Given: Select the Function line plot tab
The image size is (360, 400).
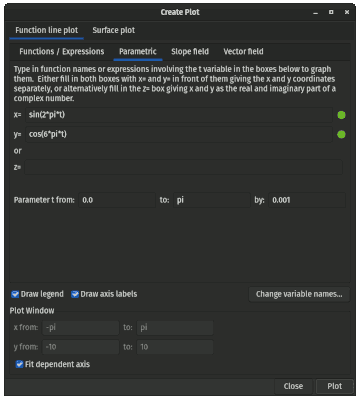Looking at the screenshot, I should 47,30.
